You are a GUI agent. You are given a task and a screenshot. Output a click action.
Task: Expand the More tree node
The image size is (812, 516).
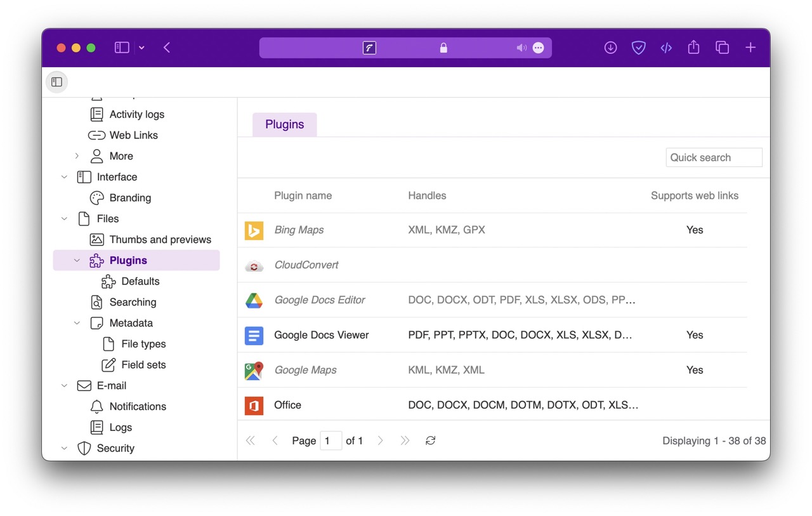pos(77,156)
